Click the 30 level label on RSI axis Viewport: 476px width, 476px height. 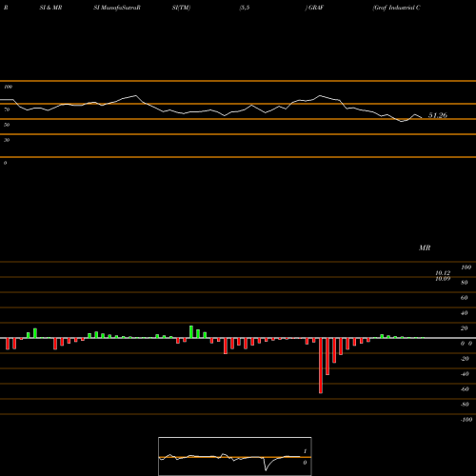pos(7,140)
